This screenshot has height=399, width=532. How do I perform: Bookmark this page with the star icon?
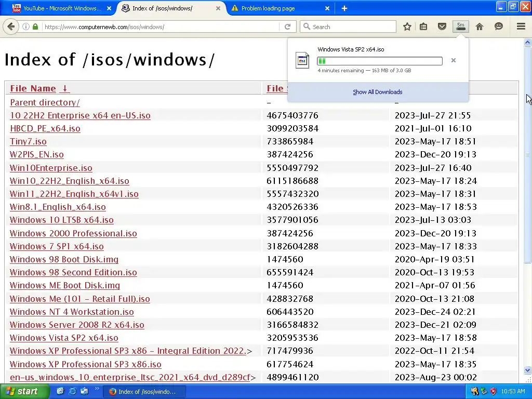pyautogui.click(x=407, y=26)
